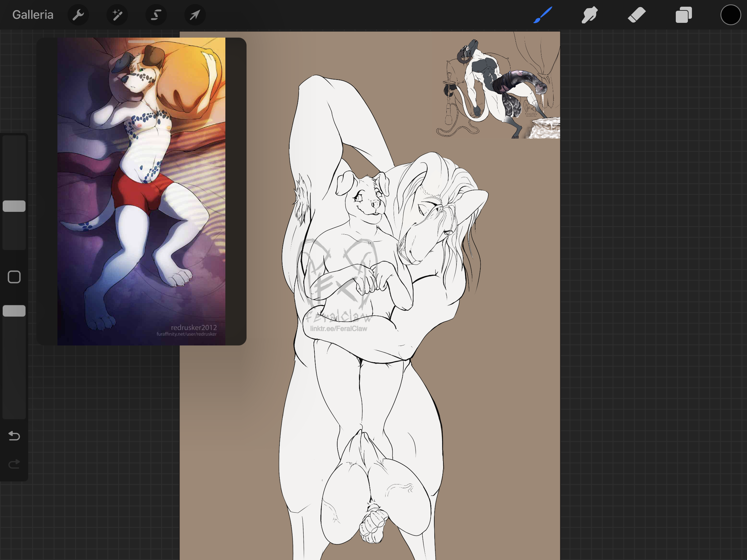Return to Galleria

pos(33,15)
